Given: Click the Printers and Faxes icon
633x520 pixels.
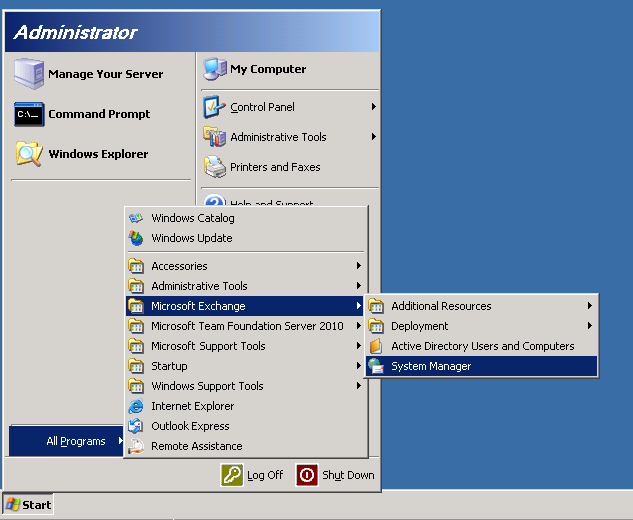Looking at the screenshot, I should click(214, 167).
